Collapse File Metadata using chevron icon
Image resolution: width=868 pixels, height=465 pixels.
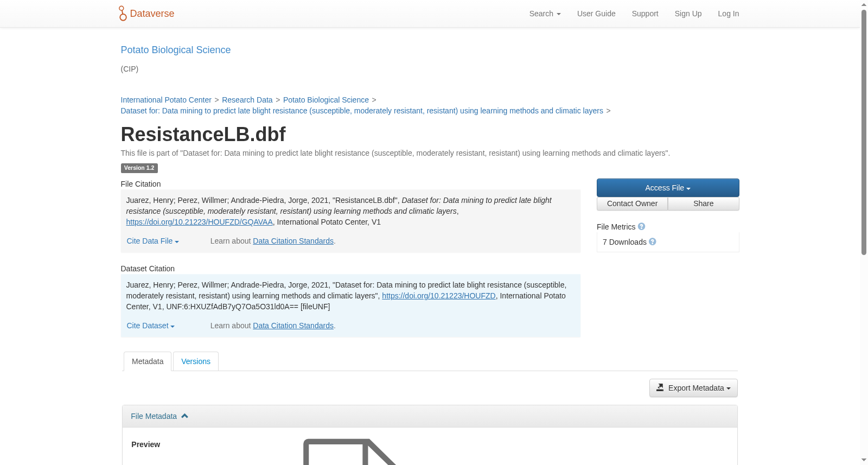coord(184,416)
